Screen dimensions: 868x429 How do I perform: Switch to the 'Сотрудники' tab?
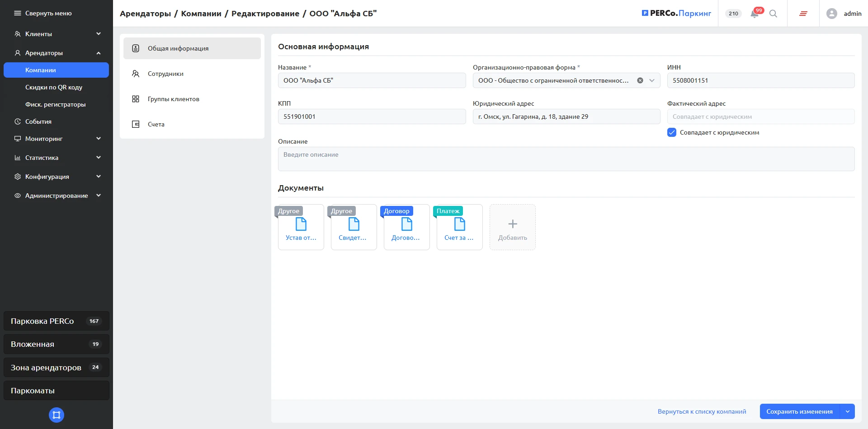click(165, 74)
